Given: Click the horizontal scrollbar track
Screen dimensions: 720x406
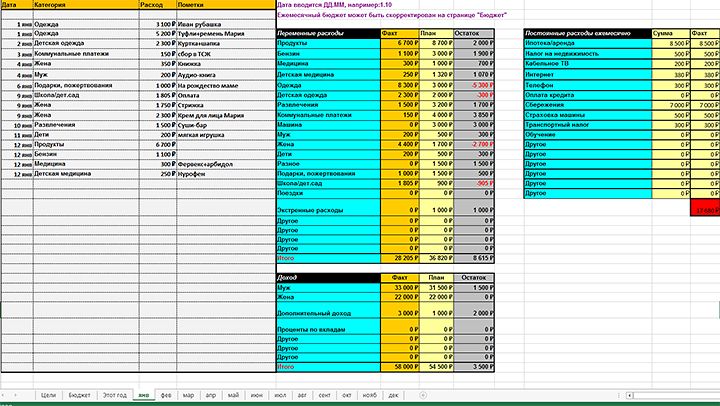Looking at the screenshot, I should (677, 395).
